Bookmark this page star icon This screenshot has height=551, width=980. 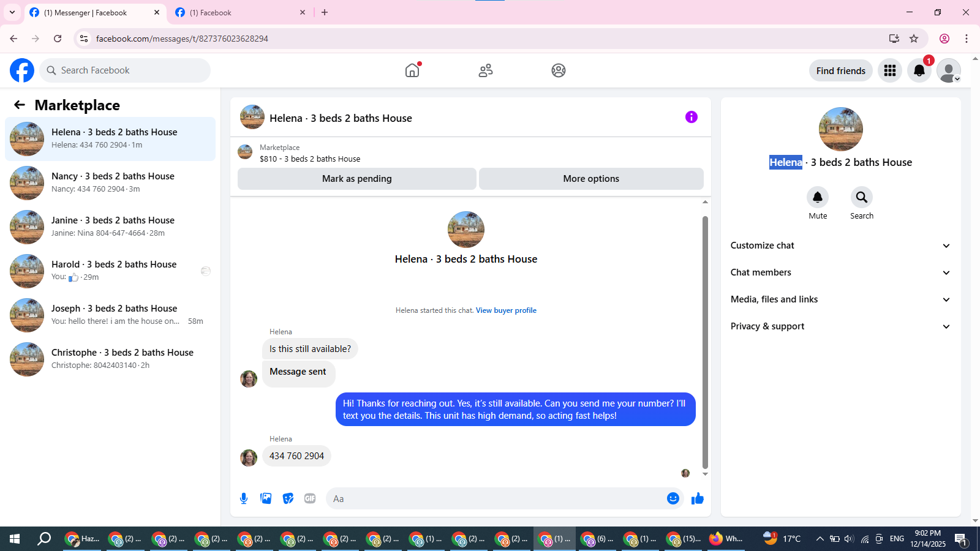(x=914, y=39)
